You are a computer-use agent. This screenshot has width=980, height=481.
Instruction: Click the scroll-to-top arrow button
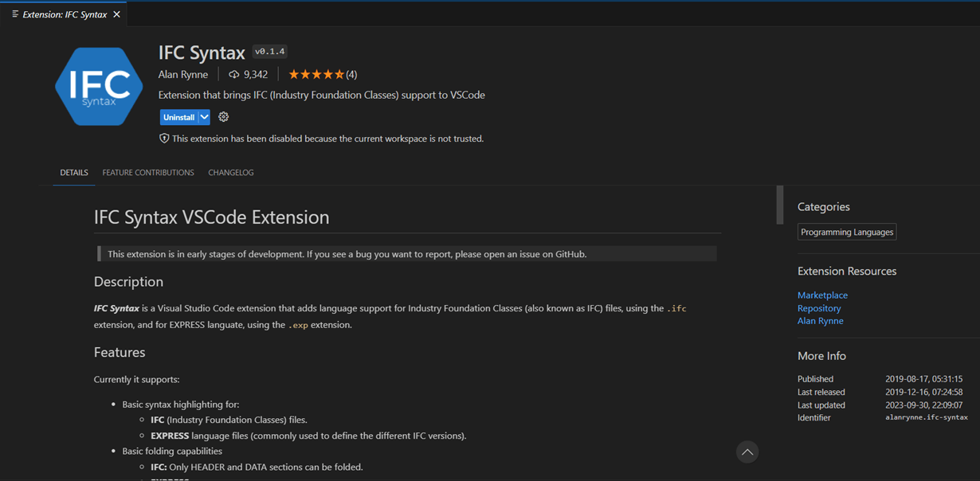tap(747, 452)
